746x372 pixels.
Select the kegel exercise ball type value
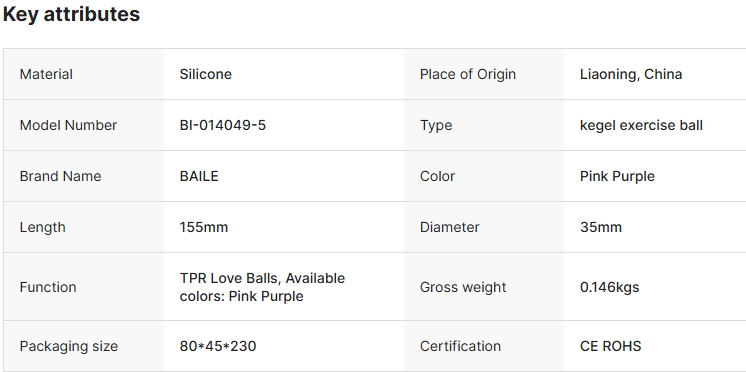point(641,125)
